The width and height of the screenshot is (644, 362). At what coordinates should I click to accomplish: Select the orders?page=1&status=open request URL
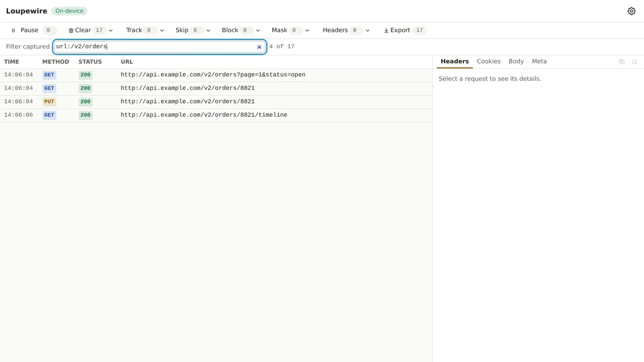tap(213, 75)
